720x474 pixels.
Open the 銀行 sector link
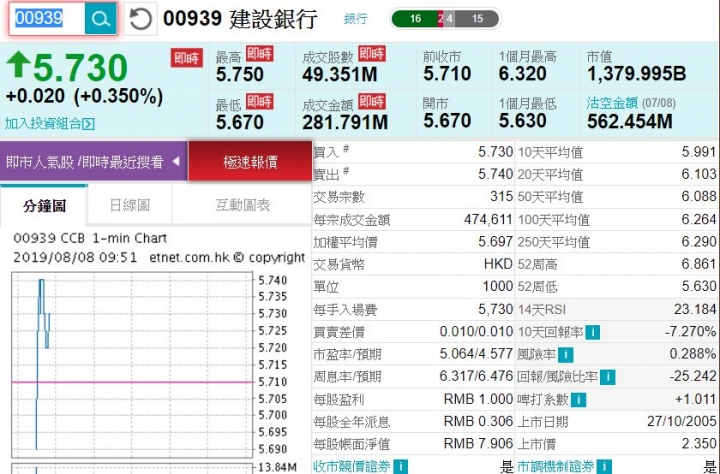[x=355, y=19]
